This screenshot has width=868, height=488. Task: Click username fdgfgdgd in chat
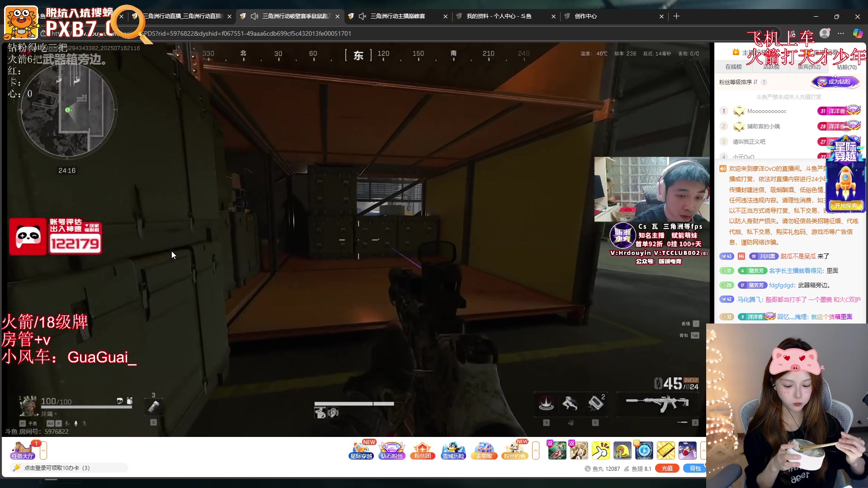[x=782, y=285]
